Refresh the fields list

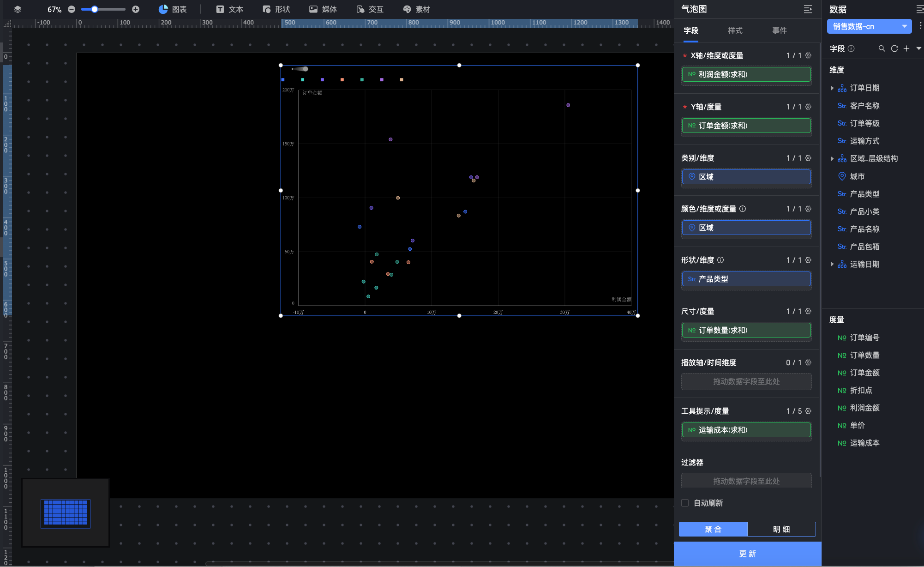click(894, 48)
